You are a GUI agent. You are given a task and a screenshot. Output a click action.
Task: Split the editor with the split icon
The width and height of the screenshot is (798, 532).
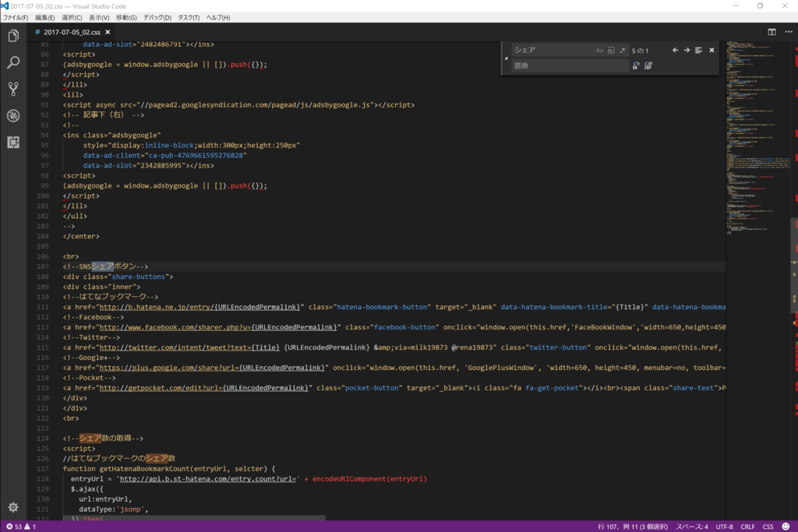(772, 32)
